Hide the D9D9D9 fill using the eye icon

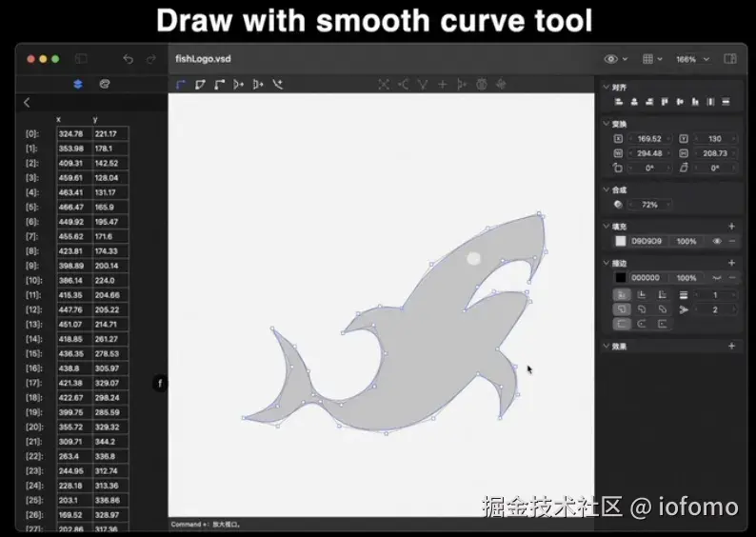717,241
